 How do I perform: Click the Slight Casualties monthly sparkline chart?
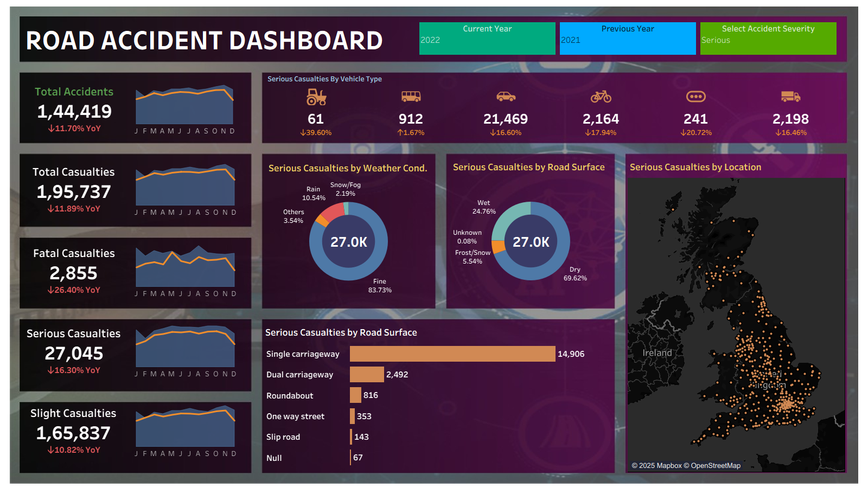(185, 426)
